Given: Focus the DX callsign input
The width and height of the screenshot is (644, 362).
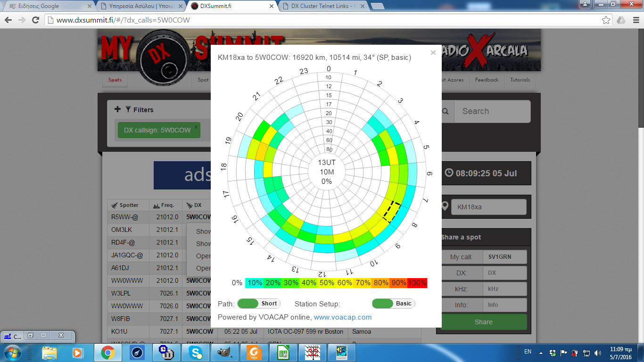Looking at the screenshot, I should (505, 273).
